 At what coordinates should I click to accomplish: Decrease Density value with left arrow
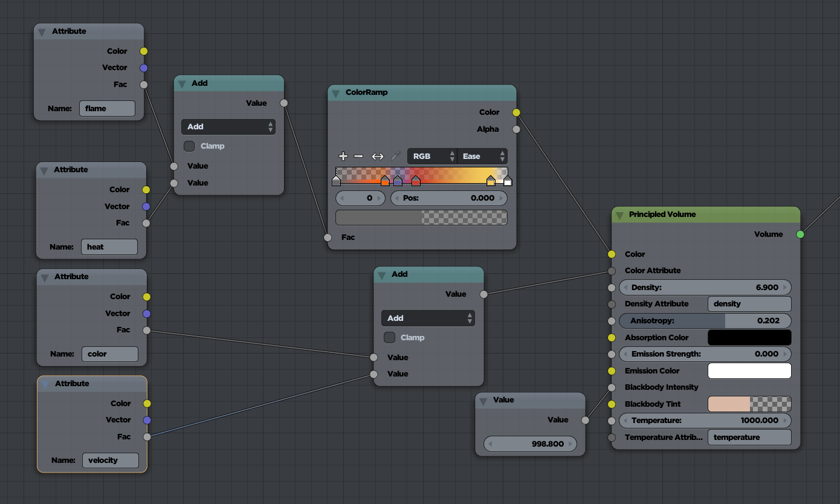[625, 288]
